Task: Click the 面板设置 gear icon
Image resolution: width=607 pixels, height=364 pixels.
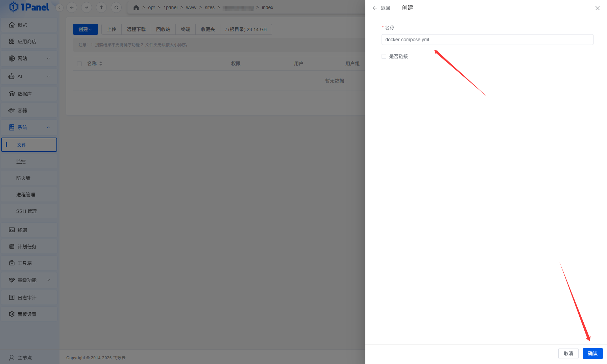Action: coord(12,314)
